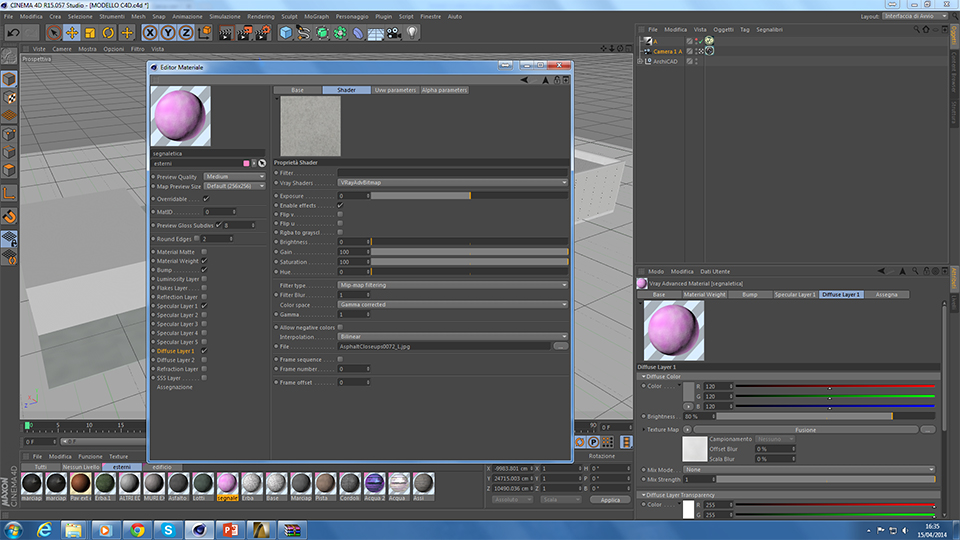Click the Applica button
The image size is (960, 540).
609,499
